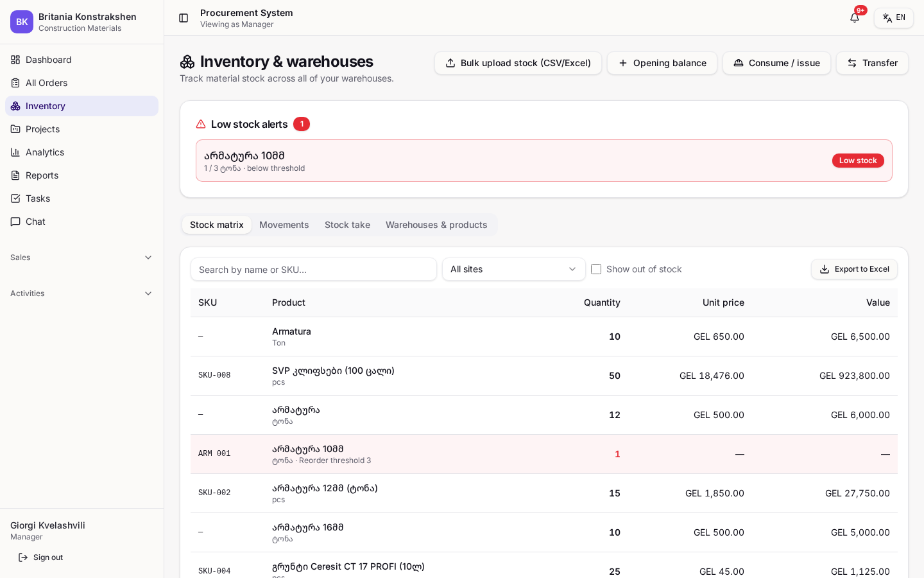Open the notifications bell

[x=855, y=18]
